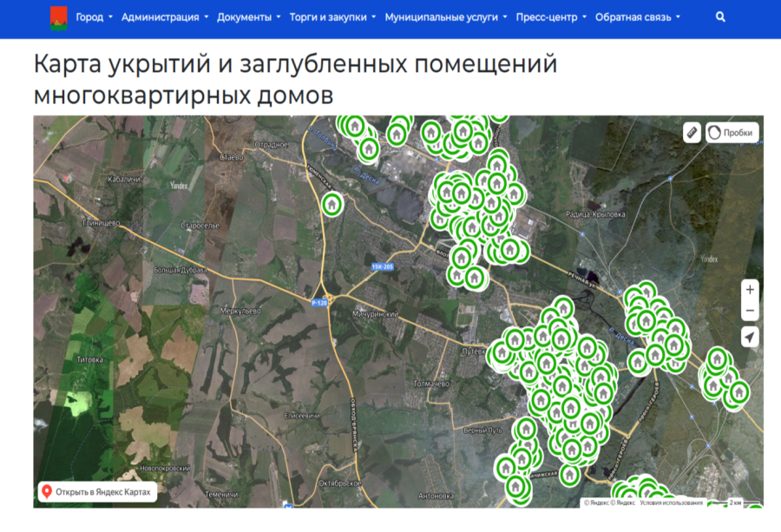Select Обратная связь in the navigation bar
Viewport: 781px width, 532px height.
pyautogui.click(x=633, y=15)
